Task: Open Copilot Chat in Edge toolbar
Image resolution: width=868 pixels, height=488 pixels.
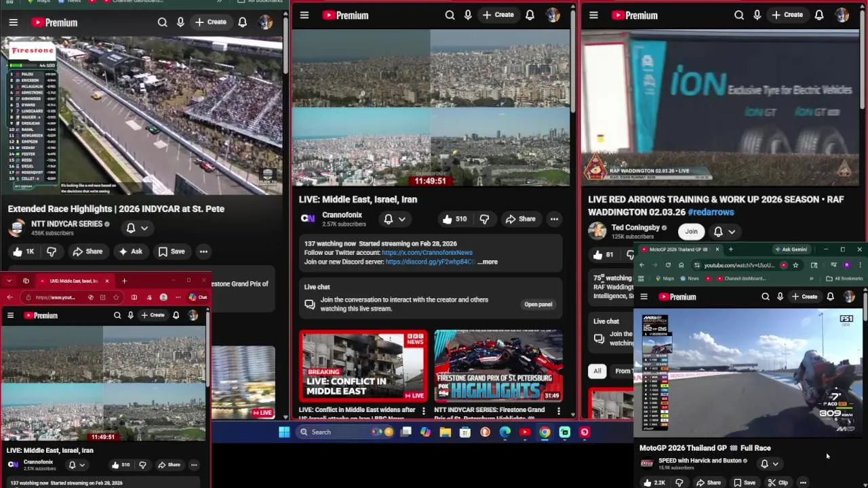Action: pyautogui.click(x=198, y=297)
